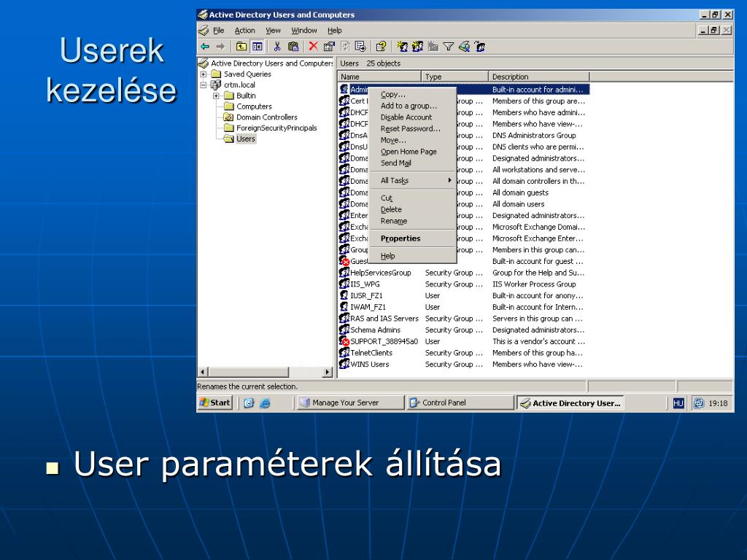Click the red X Delete toolbar icon
Viewport: 747px width, 560px height.
tap(313, 46)
